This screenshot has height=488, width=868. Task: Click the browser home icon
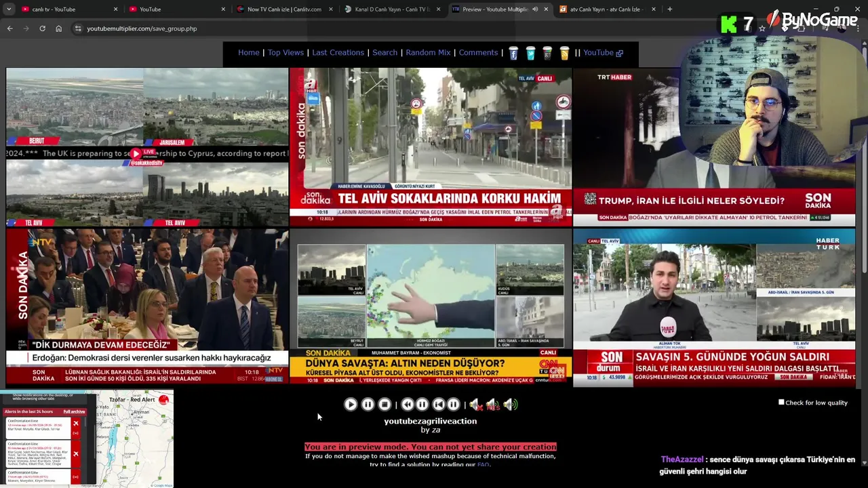pyautogui.click(x=58, y=28)
